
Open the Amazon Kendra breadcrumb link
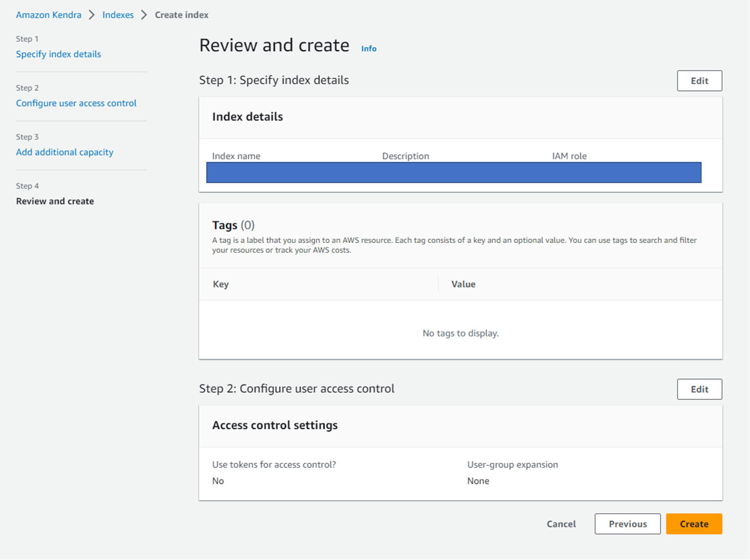(x=48, y=15)
